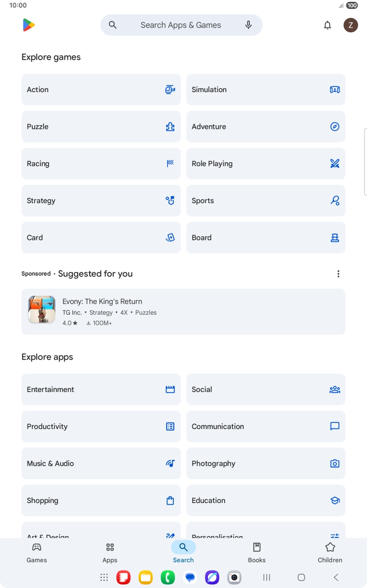
Task: Browse the Entertainment apps category
Action: [101, 389]
